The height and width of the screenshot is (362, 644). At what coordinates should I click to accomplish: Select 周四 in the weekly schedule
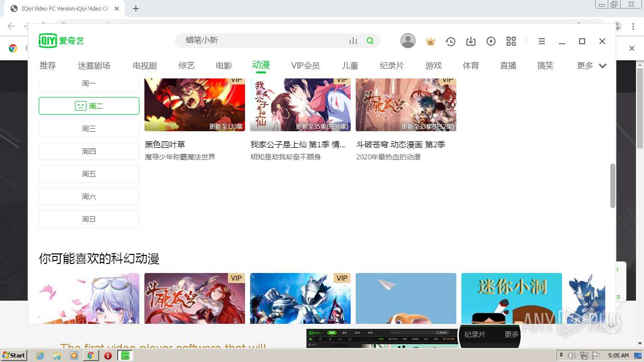point(89,151)
